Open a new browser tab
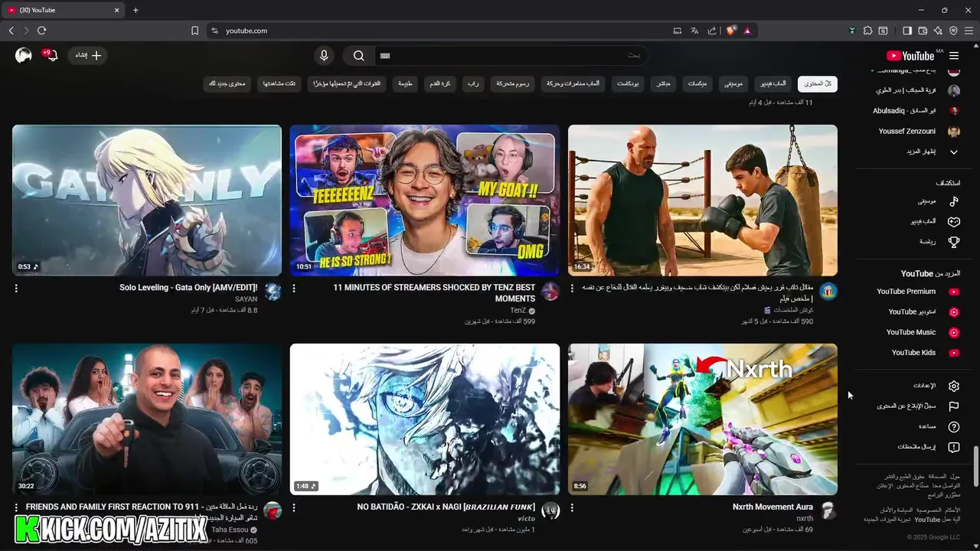The width and height of the screenshot is (980, 551). coord(136,10)
